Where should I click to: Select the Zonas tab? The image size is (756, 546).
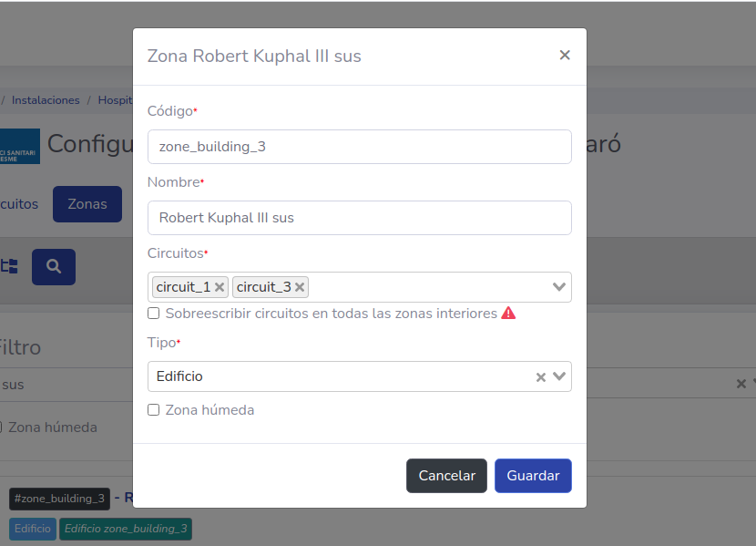tap(87, 204)
